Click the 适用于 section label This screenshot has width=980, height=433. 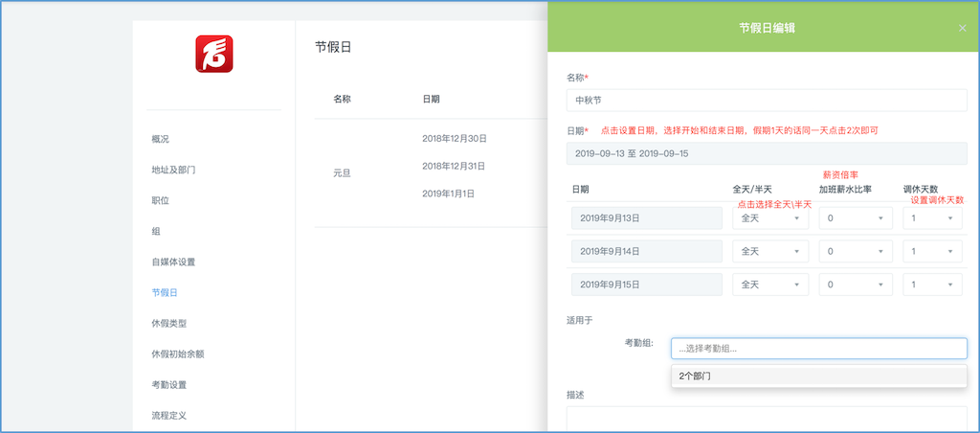[x=579, y=320]
